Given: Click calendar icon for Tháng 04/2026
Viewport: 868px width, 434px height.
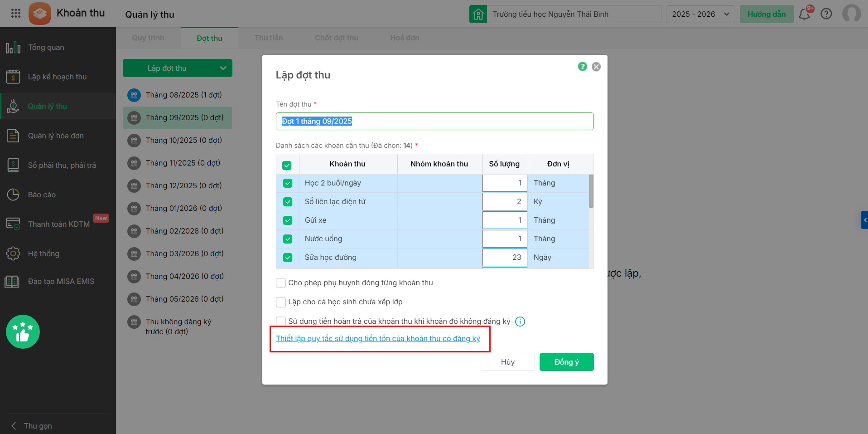Looking at the screenshot, I should coord(134,277).
